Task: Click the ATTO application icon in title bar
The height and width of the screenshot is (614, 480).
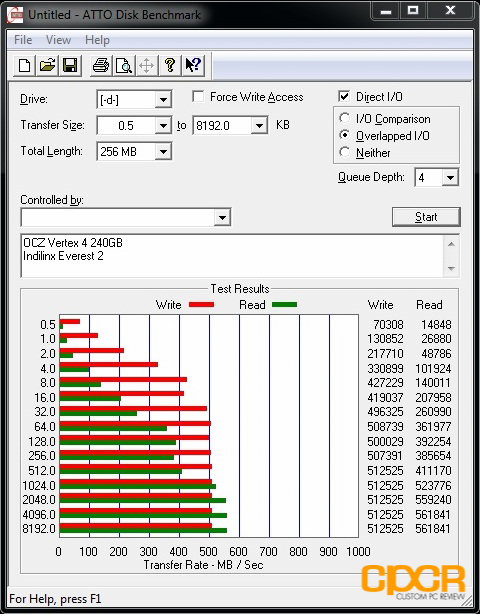Action: pyautogui.click(x=15, y=15)
